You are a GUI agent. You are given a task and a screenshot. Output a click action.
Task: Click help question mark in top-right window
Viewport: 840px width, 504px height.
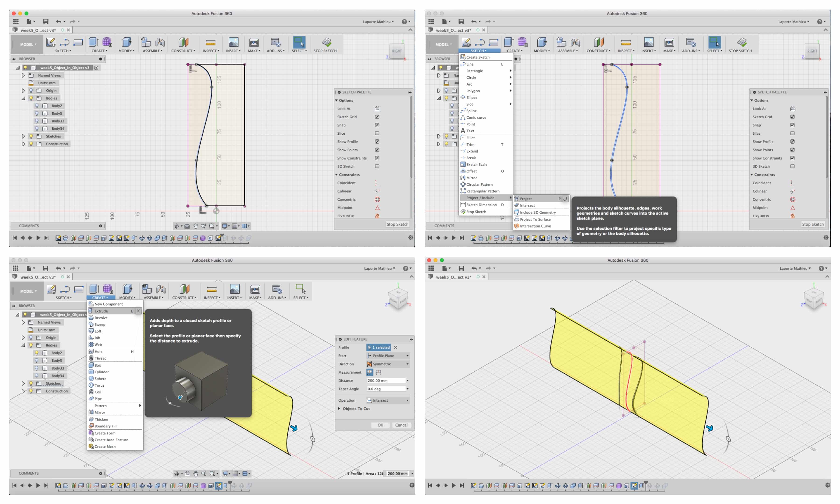pos(819,21)
